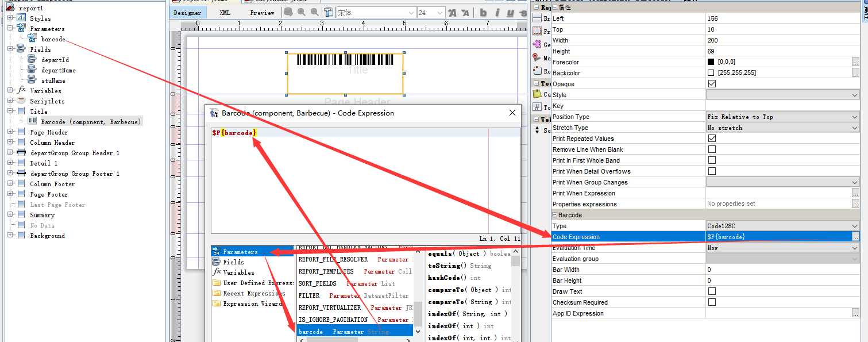
Task: Click the page format icon beside font box
Action: click(x=329, y=13)
